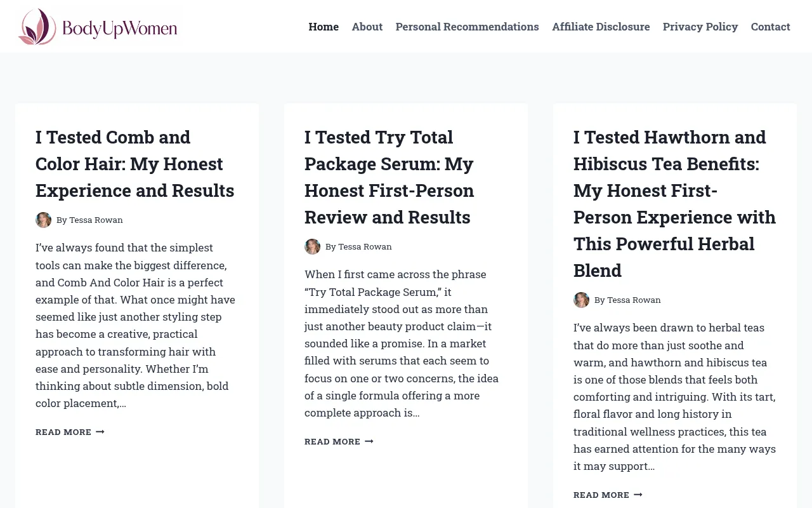Read more of the Comb and Color Hair post
The width and height of the screenshot is (812, 508).
(70, 432)
